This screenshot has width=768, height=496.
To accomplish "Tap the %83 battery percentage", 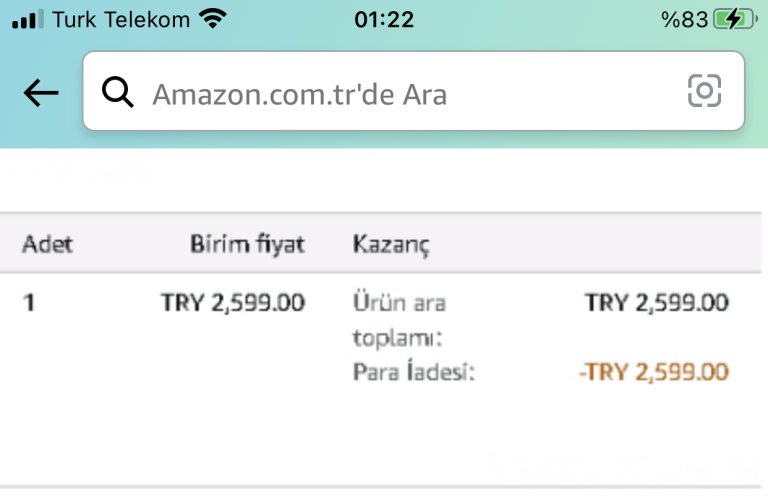I will click(x=684, y=20).
